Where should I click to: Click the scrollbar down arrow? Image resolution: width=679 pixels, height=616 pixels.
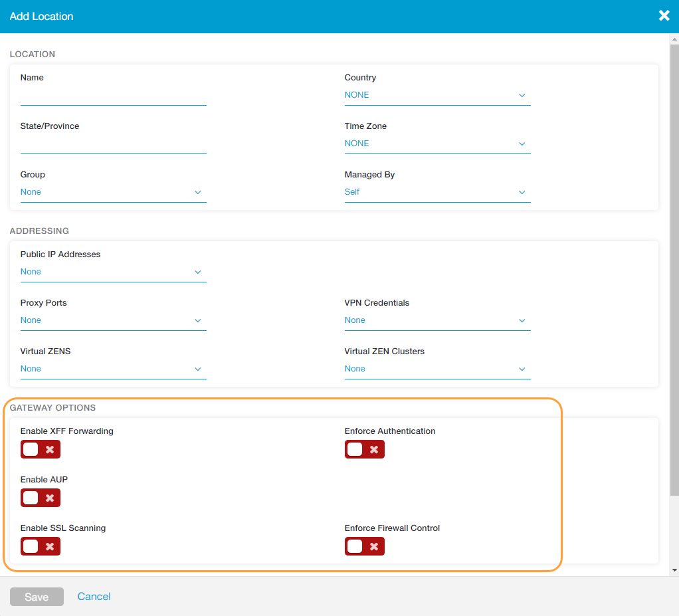click(x=674, y=570)
